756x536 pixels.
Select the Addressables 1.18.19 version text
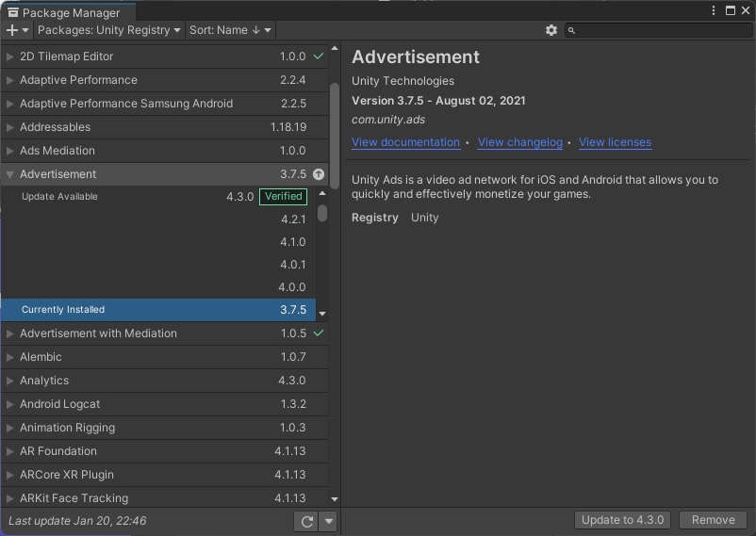click(x=288, y=127)
